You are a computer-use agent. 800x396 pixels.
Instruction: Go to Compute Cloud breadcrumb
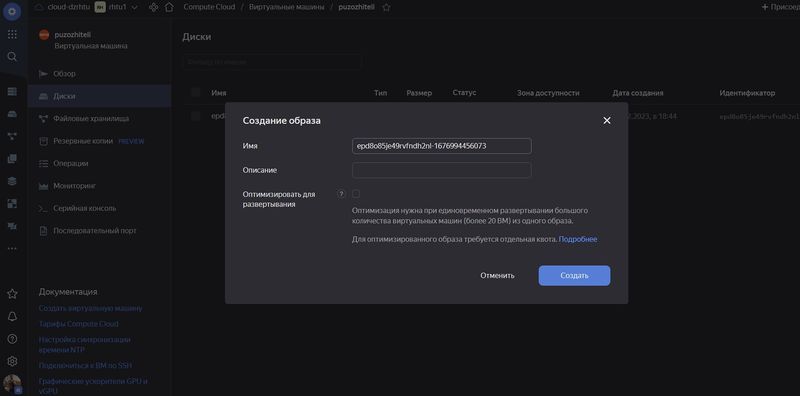tap(209, 7)
